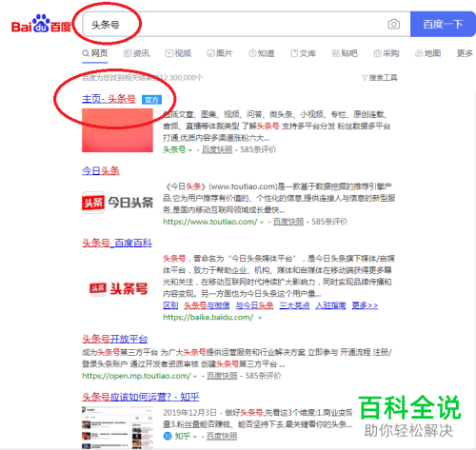The width and height of the screenshot is (476, 450).
Task: Click the 百度一下 search button
Action: pyautogui.click(x=443, y=24)
